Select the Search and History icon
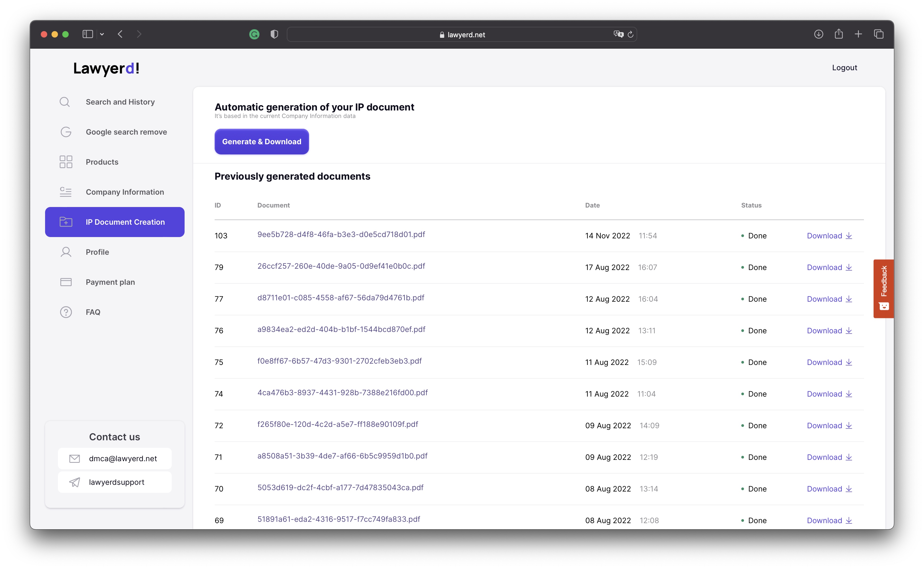This screenshot has width=924, height=569. coord(65,102)
